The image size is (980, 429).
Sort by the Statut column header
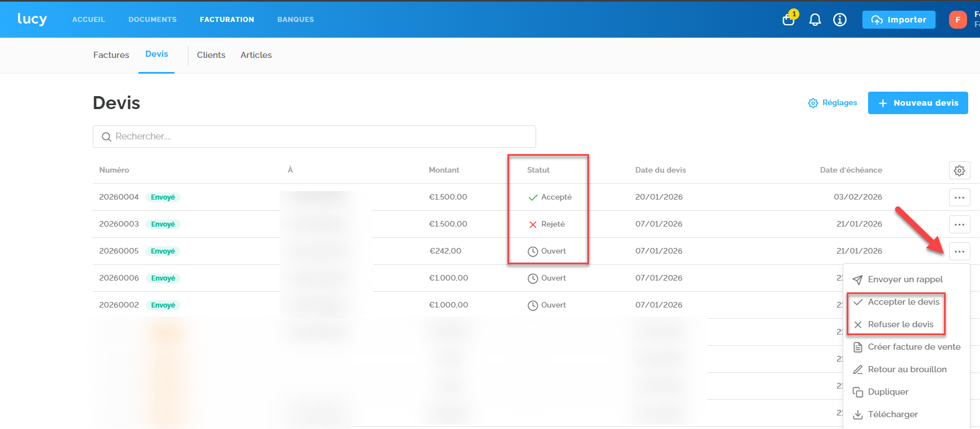tap(538, 170)
